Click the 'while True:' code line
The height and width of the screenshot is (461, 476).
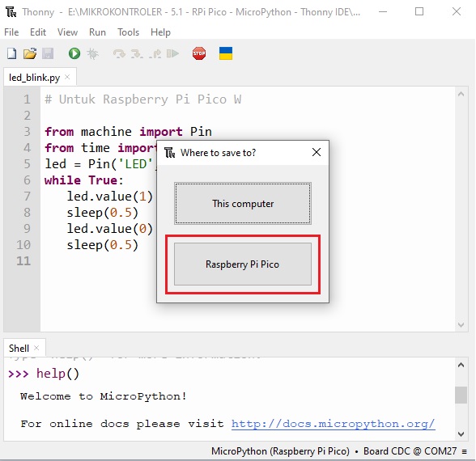pyautogui.click(x=84, y=180)
